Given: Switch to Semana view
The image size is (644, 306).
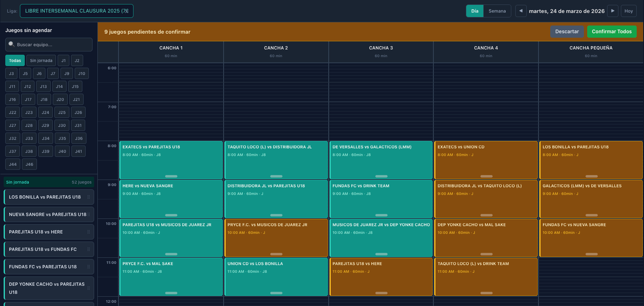Looking at the screenshot, I should [497, 11].
